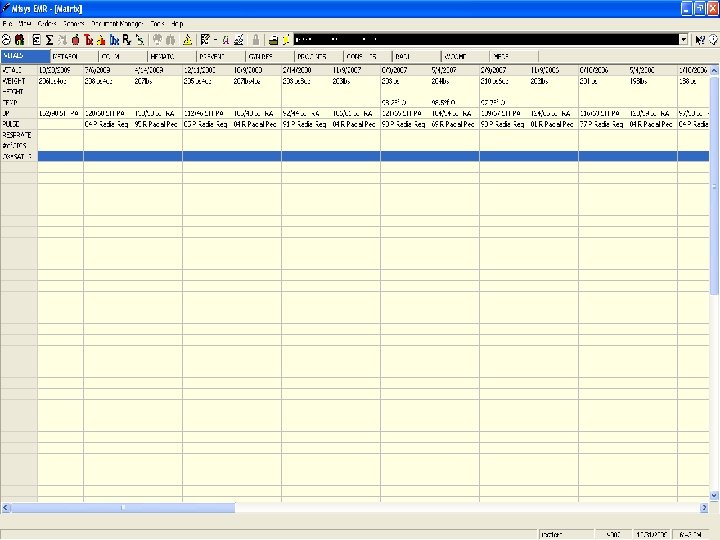Open the View menu

click(x=24, y=23)
